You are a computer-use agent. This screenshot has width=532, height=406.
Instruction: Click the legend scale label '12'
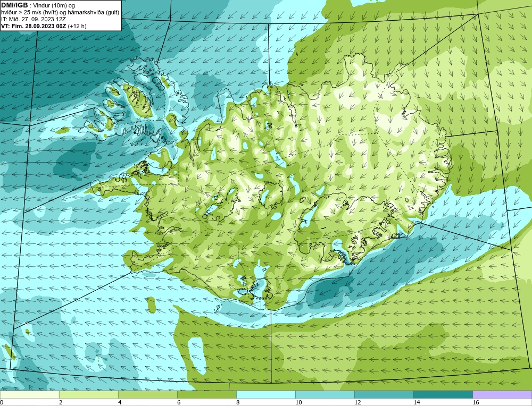(x=358, y=402)
